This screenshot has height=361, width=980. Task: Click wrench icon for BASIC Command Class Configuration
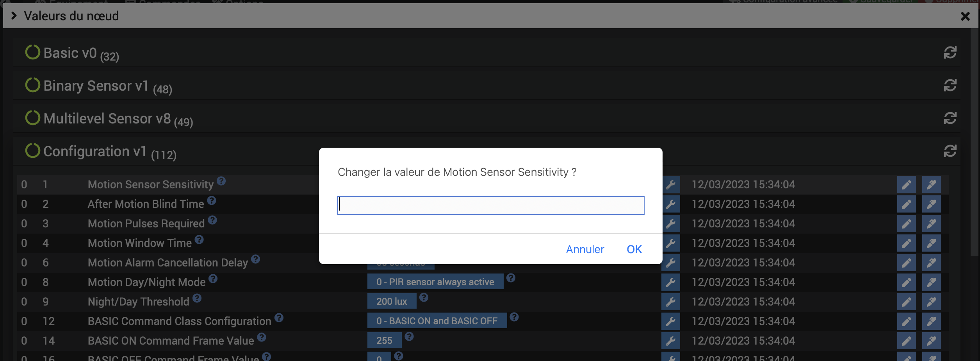click(671, 321)
